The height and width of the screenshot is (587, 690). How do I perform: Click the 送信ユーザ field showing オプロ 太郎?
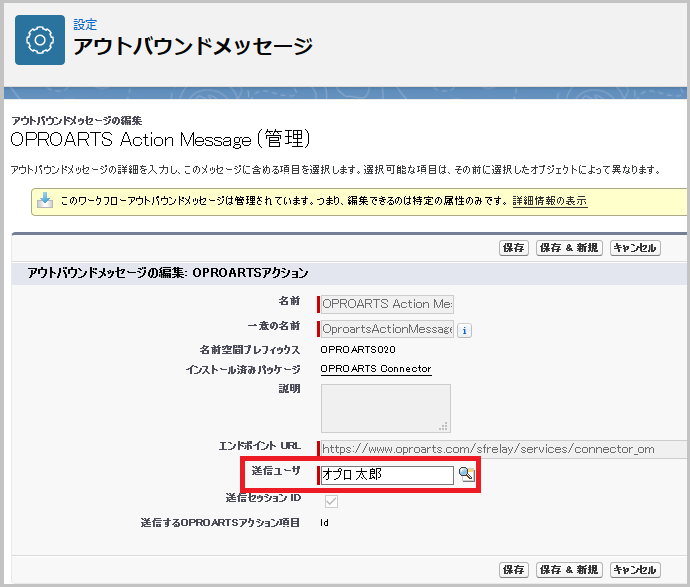(x=386, y=475)
